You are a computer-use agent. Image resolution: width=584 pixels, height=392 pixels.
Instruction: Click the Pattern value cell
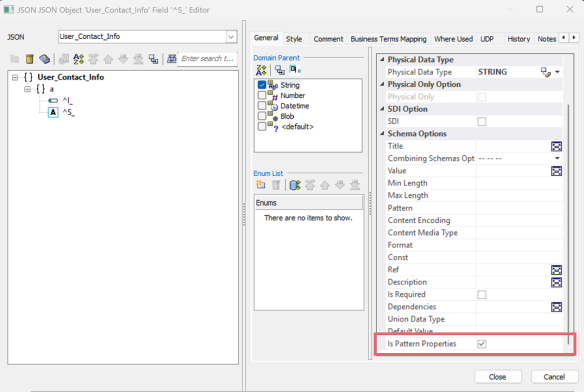[519, 208]
